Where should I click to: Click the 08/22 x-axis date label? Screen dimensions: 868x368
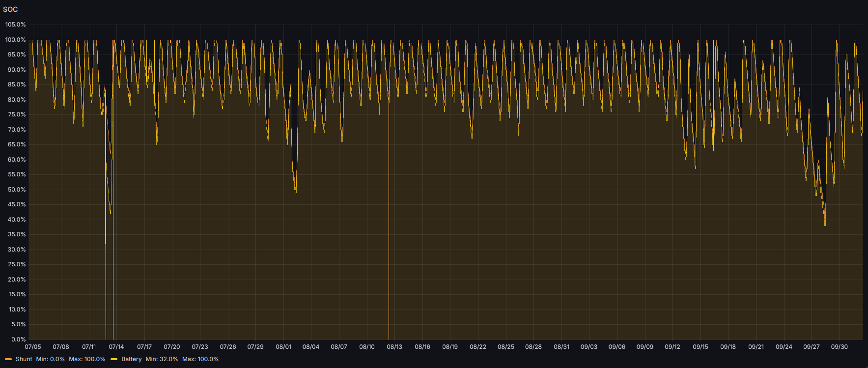pos(477,347)
